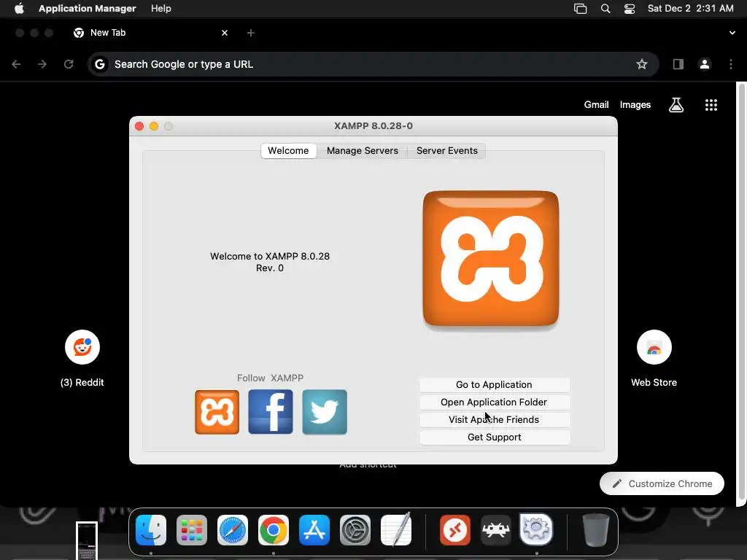
Task: Click Go to Application button
Action: (x=494, y=385)
